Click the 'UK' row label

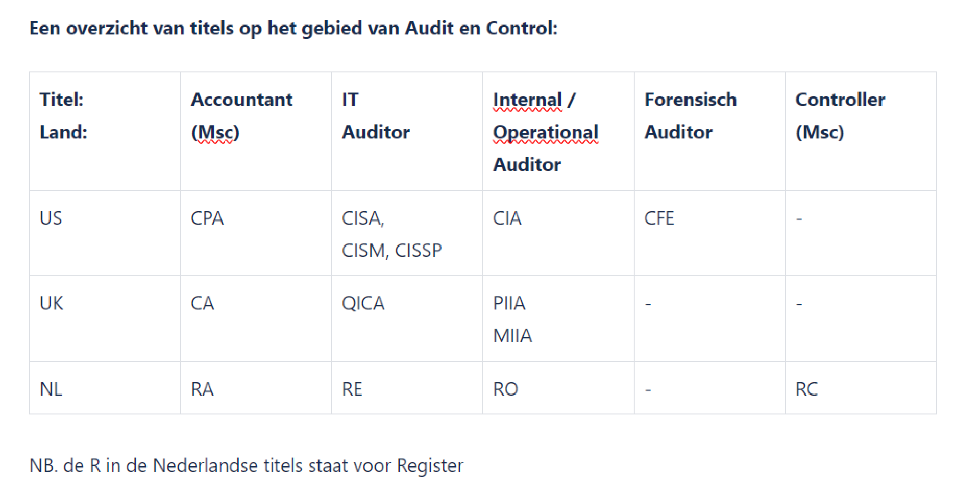click(52, 304)
